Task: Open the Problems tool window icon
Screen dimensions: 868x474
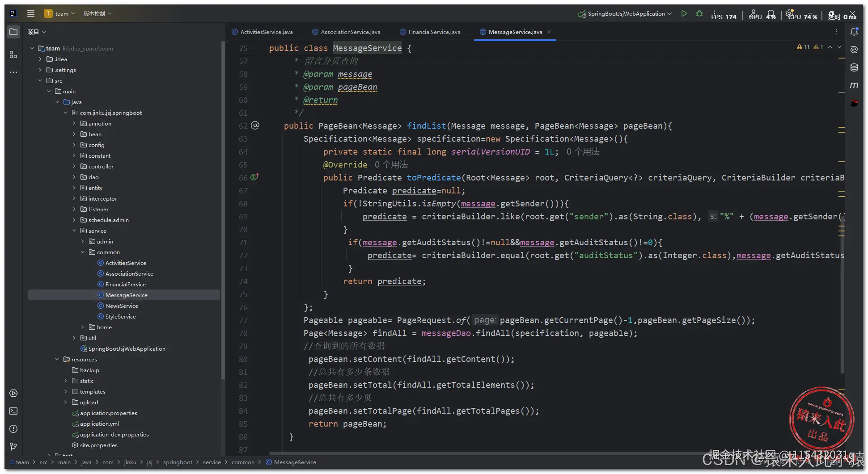Action: pyautogui.click(x=13, y=429)
